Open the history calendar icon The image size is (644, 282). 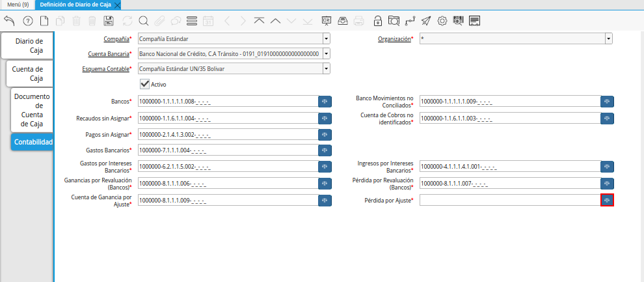(208, 21)
